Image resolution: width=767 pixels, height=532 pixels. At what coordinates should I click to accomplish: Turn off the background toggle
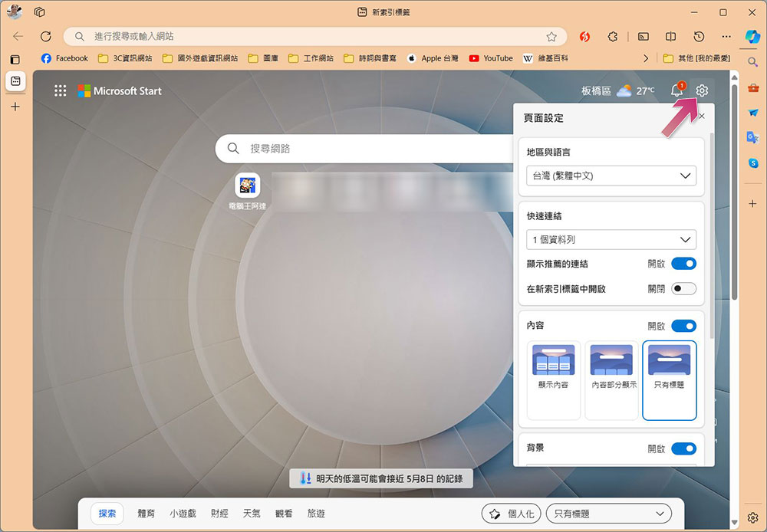(x=683, y=448)
